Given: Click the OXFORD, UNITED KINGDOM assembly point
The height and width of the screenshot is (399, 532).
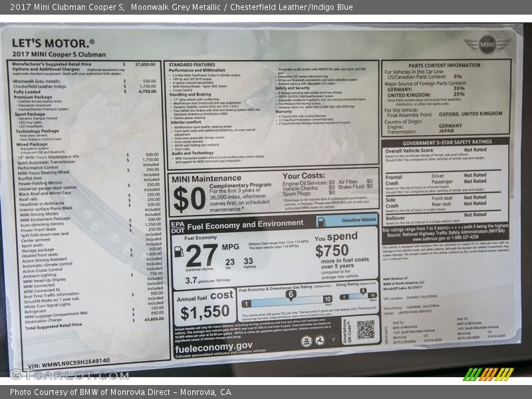Looking at the screenshot, I should tap(471, 114).
